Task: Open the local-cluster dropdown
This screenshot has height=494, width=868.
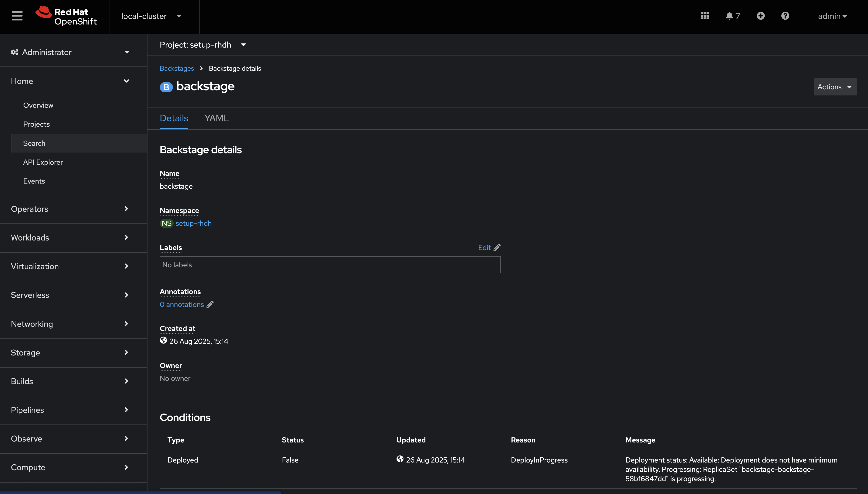Action: pos(152,16)
